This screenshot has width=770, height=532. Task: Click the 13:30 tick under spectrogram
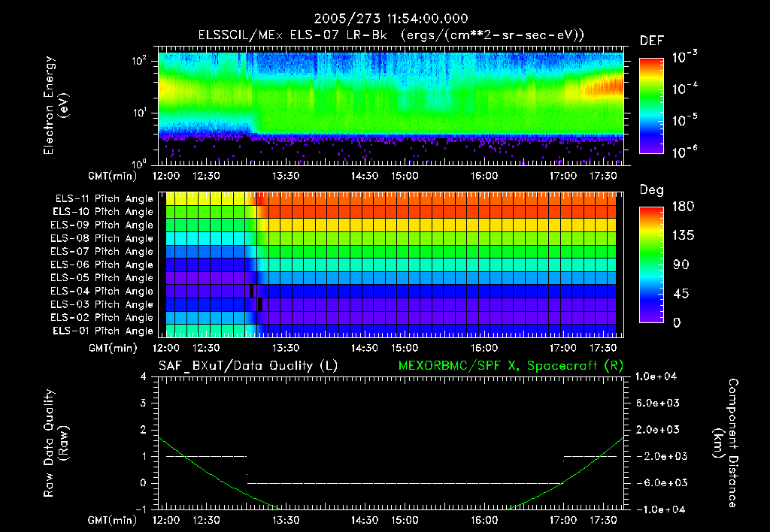pos(285,176)
